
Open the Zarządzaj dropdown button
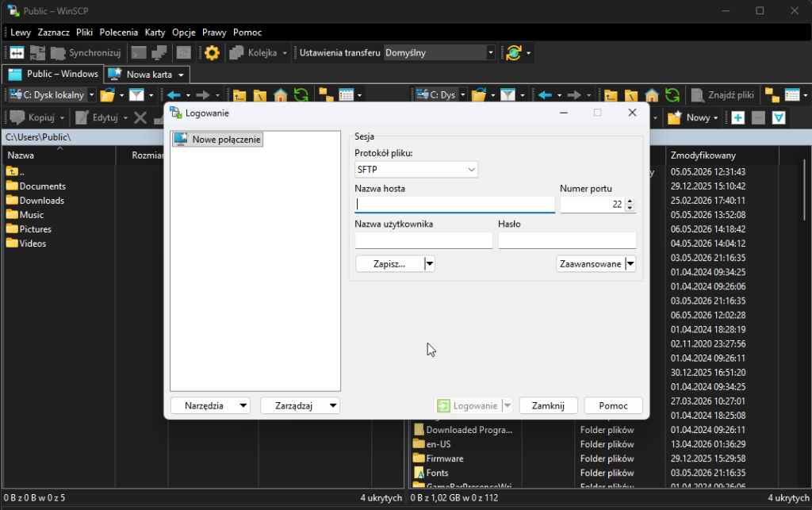point(301,405)
